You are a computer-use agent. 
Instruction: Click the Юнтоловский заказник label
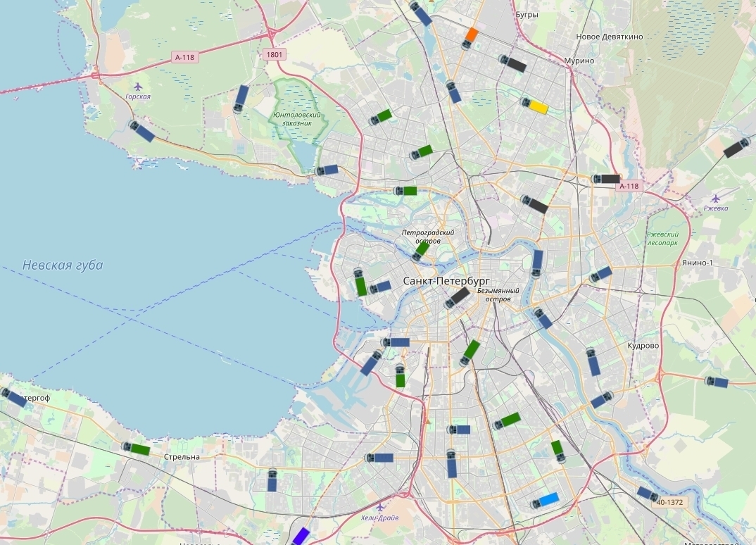coord(297,118)
